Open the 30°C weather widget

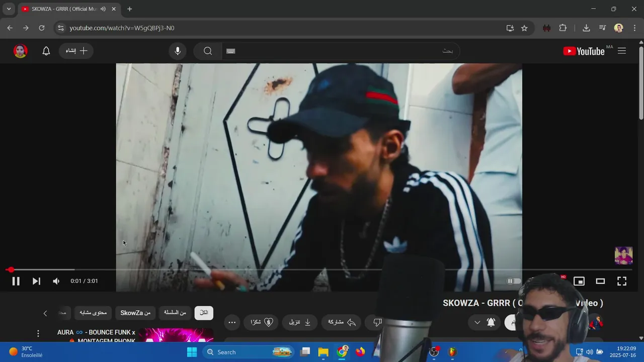[25, 352]
